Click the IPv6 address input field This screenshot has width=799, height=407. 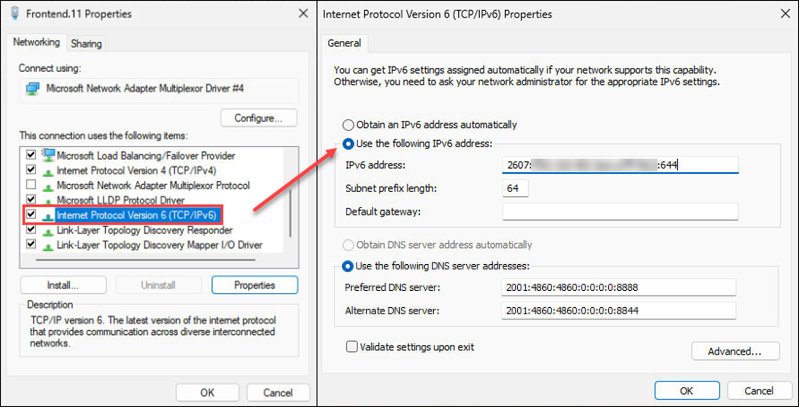(x=620, y=165)
